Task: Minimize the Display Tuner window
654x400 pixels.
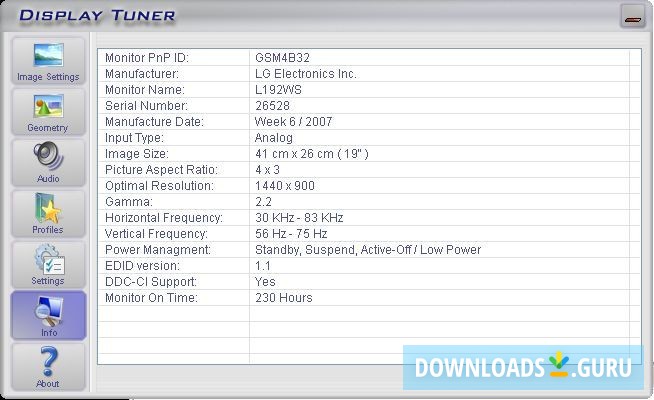Action: pyautogui.click(x=632, y=17)
